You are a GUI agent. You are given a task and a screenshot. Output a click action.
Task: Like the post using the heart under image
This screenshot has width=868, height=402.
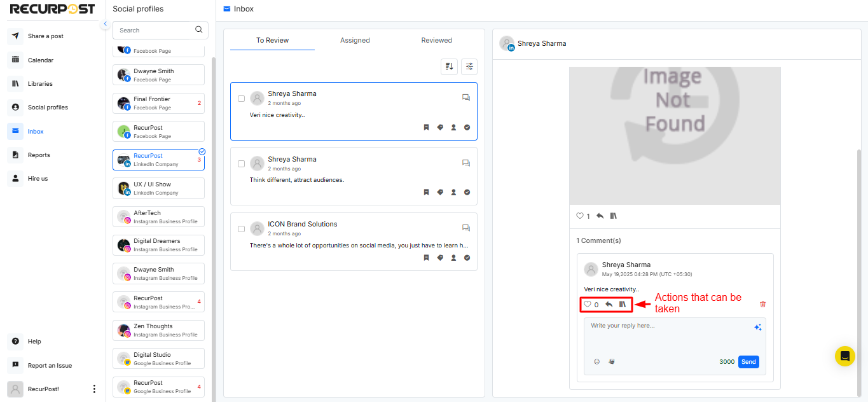[x=580, y=216]
